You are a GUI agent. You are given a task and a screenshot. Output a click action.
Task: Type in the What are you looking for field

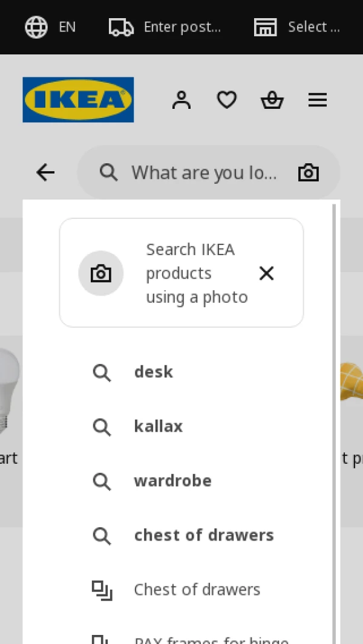tap(204, 173)
